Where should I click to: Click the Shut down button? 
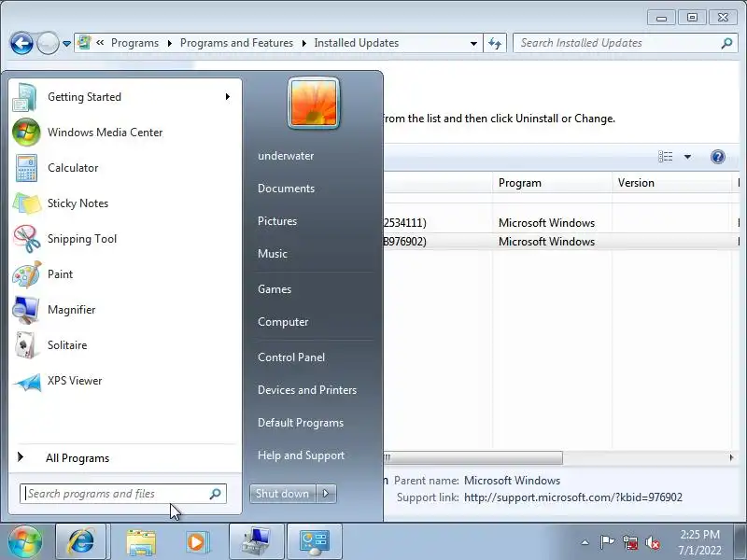[x=283, y=494]
